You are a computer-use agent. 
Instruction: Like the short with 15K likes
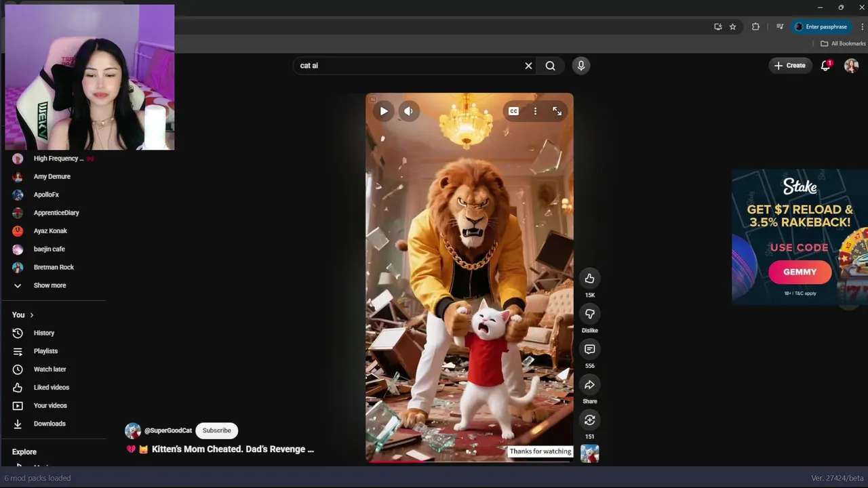[x=589, y=279]
